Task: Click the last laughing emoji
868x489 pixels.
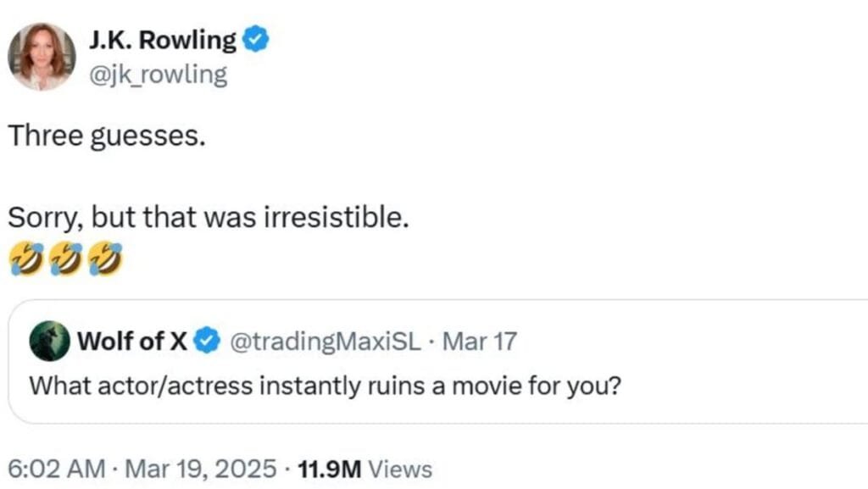Action: pyautogui.click(x=105, y=258)
